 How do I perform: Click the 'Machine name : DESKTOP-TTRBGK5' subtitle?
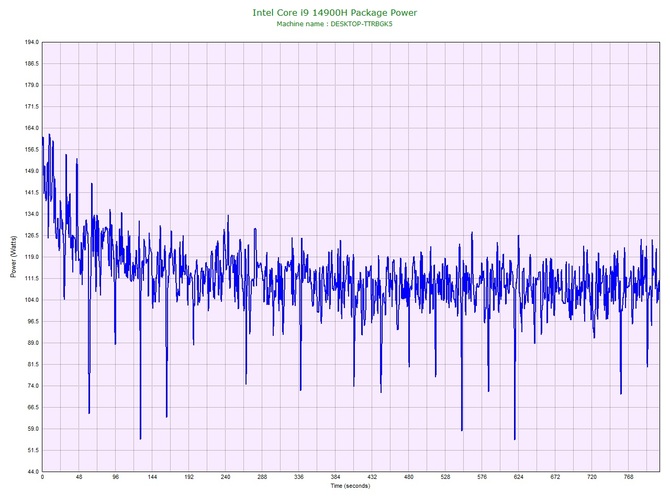[x=334, y=24]
